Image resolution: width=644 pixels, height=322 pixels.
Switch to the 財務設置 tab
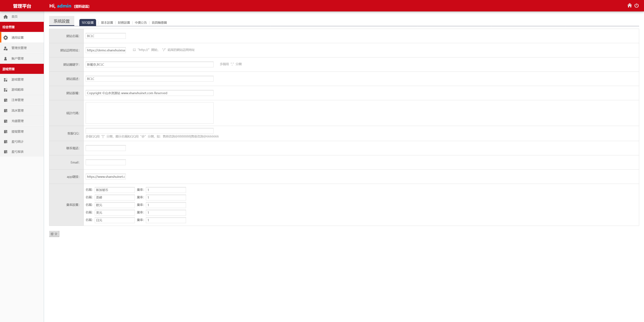tap(124, 22)
